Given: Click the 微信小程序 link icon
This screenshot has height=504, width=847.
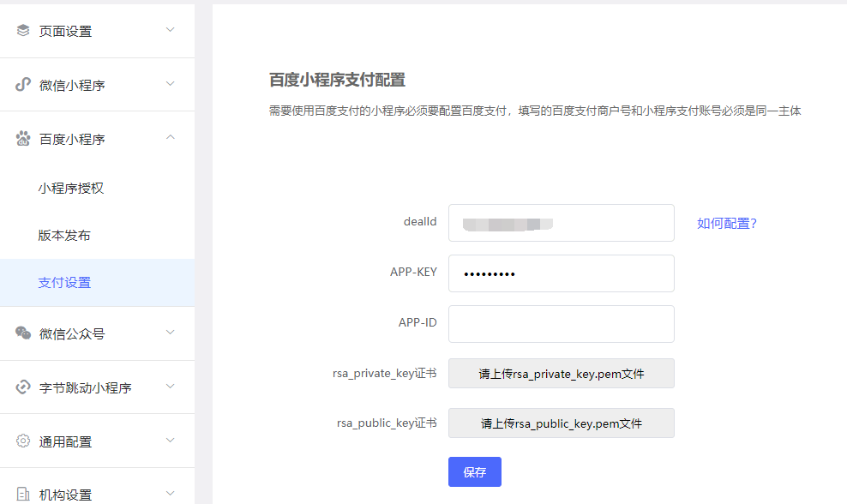Looking at the screenshot, I should tap(22, 84).
